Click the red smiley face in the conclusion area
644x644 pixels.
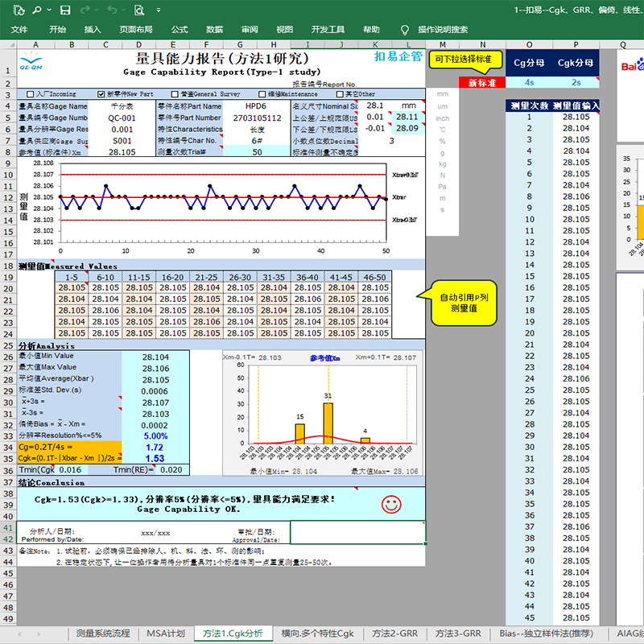[391, 504]
